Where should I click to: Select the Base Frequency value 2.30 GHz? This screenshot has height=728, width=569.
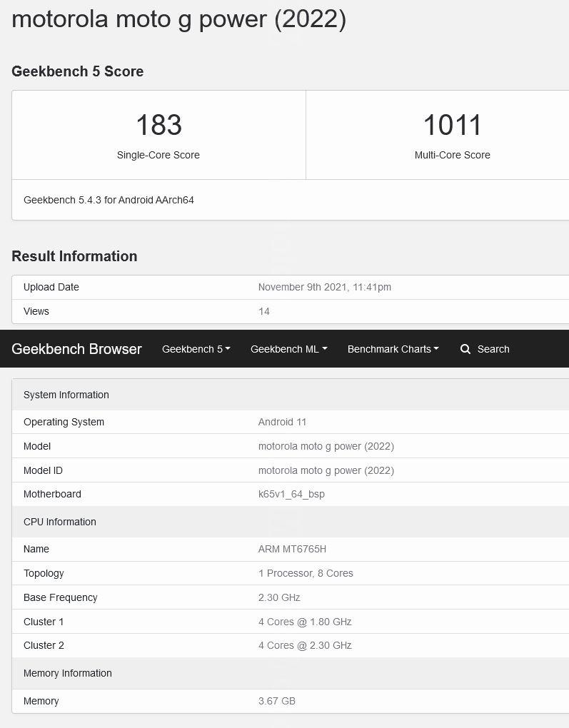click(x=279, y=597)
